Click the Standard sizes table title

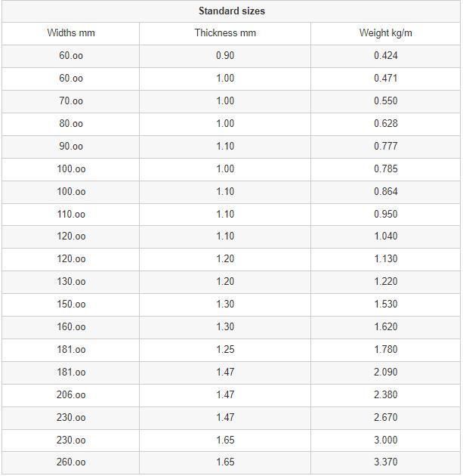(x=231, y=11)
